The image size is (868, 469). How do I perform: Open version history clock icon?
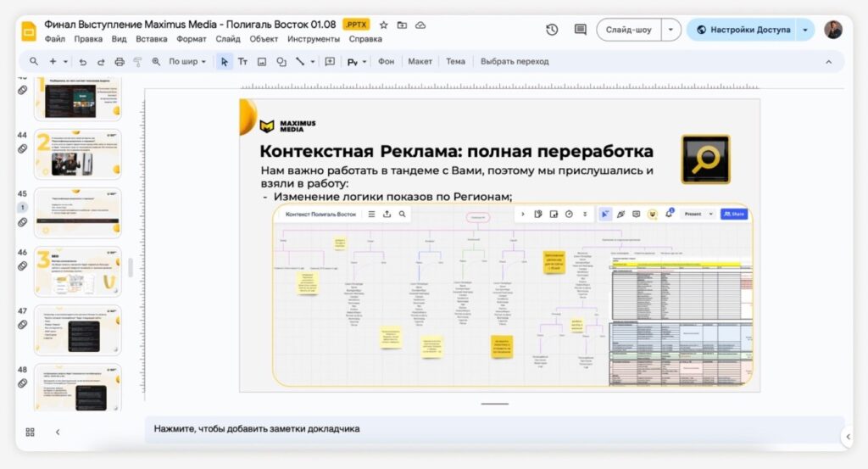552,30
